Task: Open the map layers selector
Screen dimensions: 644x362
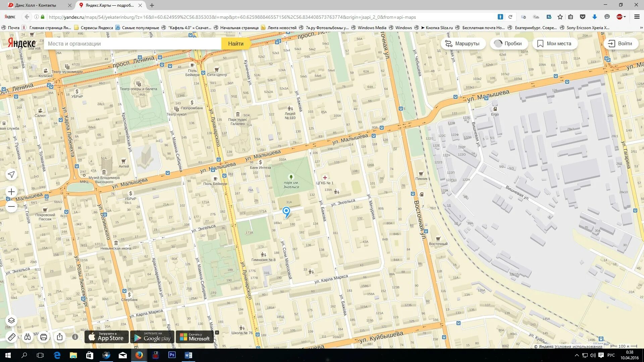Action: 11,320
